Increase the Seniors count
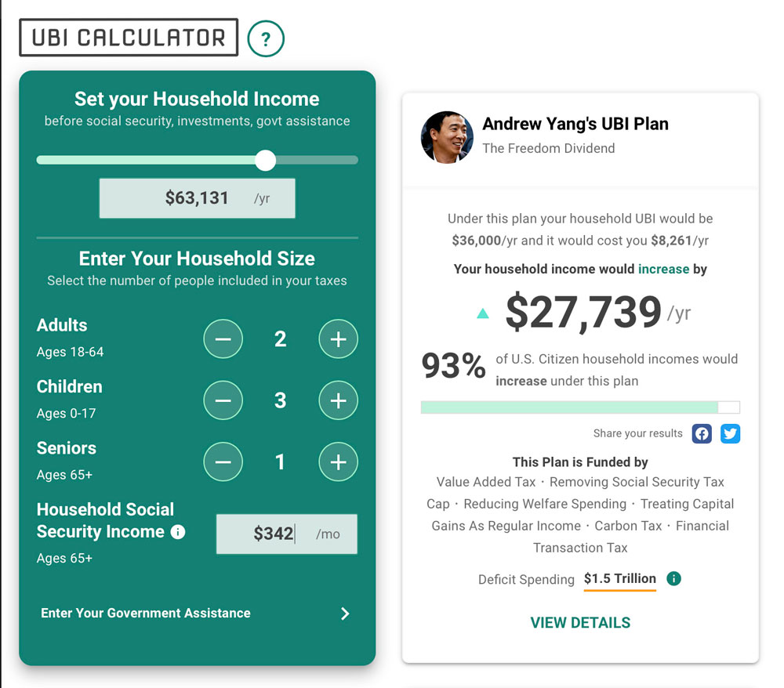Screen dimensions: 784x688 pos(339,462)
